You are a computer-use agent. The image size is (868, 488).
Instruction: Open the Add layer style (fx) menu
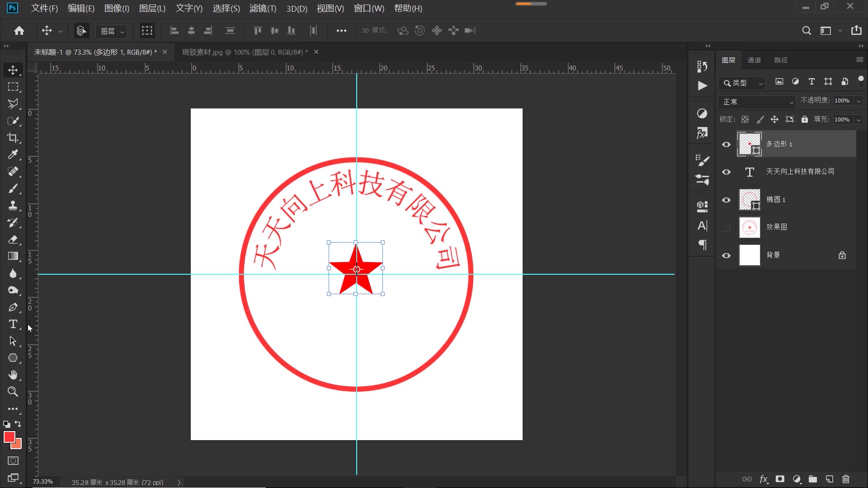pyautogui.click(x=764, y=479)
